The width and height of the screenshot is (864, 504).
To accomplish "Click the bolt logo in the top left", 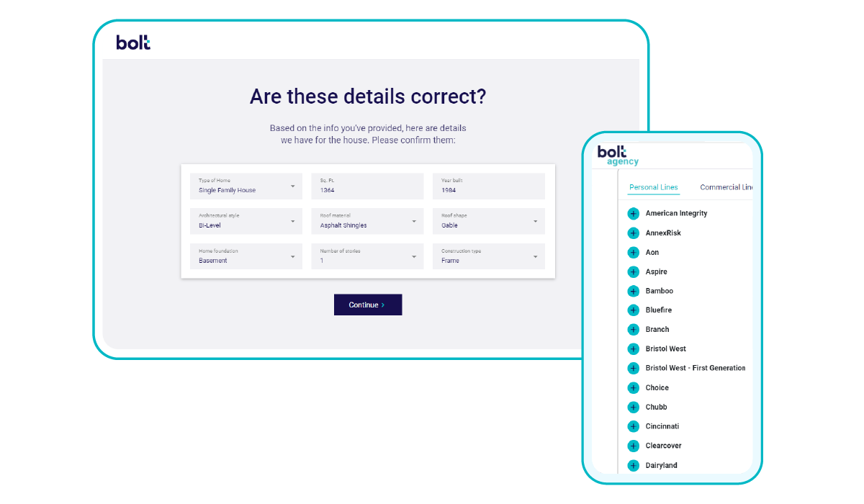I will [x=132, y=42].
